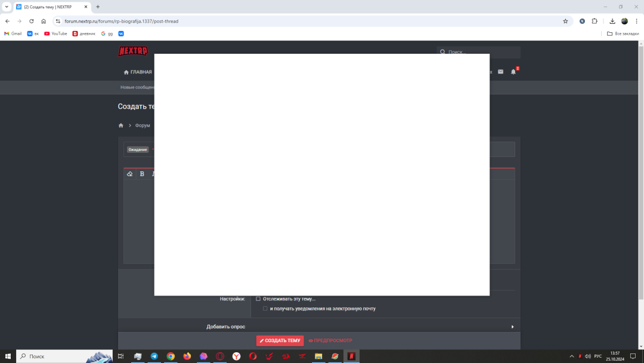
Task: Open the "Новые сообщения" sub-navigation link
Action: [137, 87]
